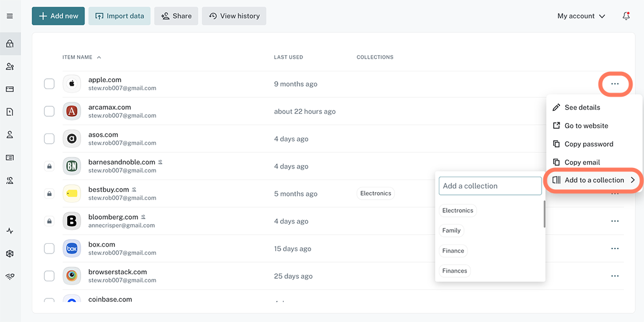Click the Add new button
The image size is (644, 322).
[58, 16]
